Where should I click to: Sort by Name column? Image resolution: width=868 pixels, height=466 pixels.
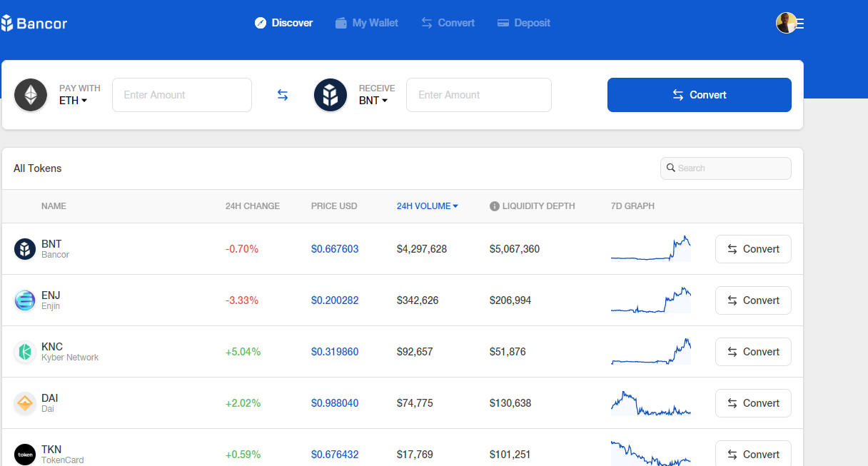coord(54,206)
